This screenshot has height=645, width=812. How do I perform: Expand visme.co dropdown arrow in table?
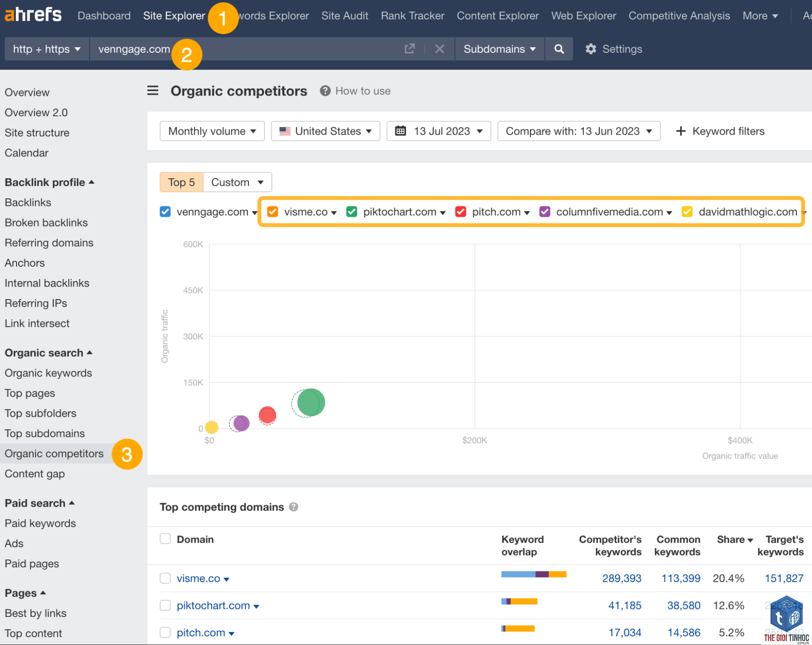227,579
